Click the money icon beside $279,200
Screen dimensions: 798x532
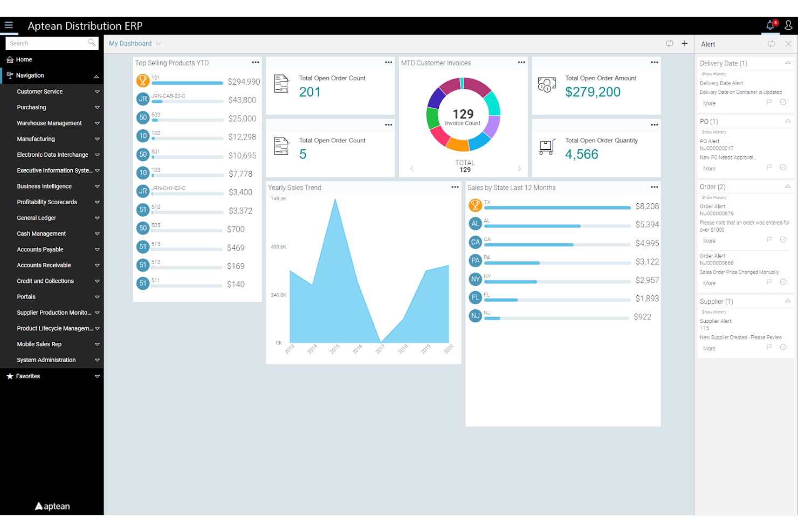coord(547,85)
